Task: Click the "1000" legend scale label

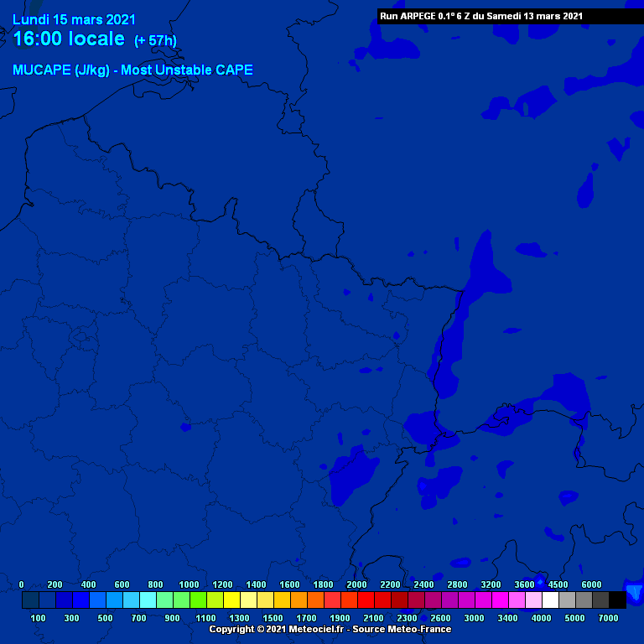Action: point(189,584)
